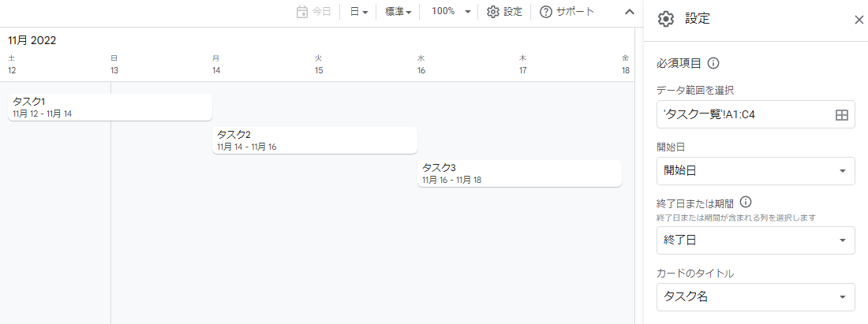This screenshot has height=324, width=868.
Task: Open the 100% zoom dropdown
Action: pos(450,12)
